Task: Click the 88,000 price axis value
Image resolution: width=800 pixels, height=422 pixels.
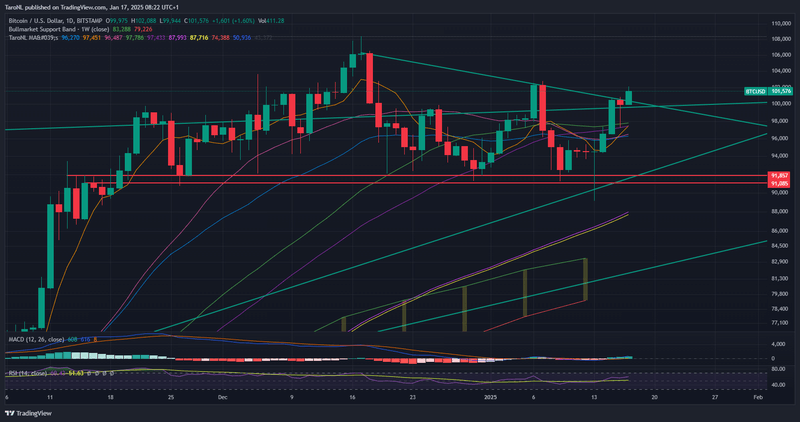Action: pos(781,211)
